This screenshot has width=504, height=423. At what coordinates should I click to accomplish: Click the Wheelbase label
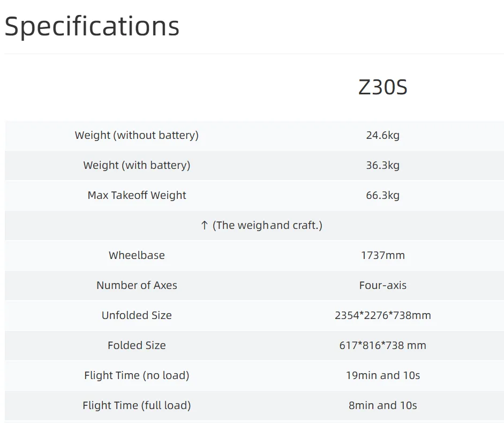(137, 255)
